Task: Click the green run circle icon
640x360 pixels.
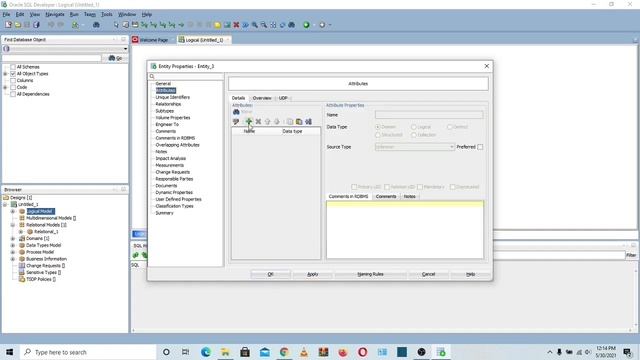Action: click(x=306, y=25)
